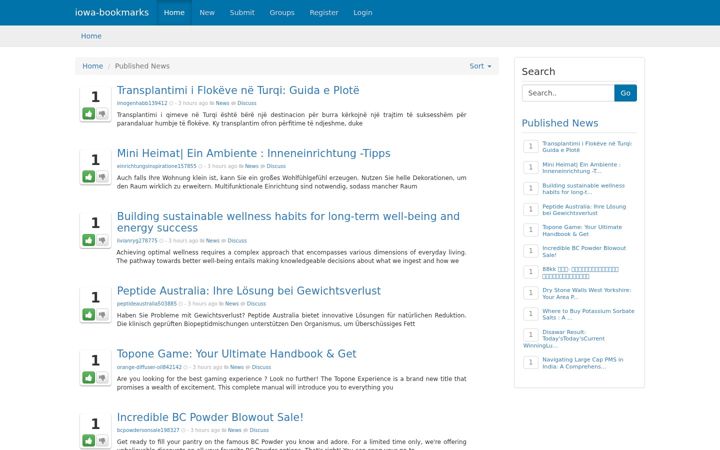Image resolution: width=720 pixels, height=450 pixels.
Task: Click vote count beside sidebar Disawar Result
Action: click(530, 335)
